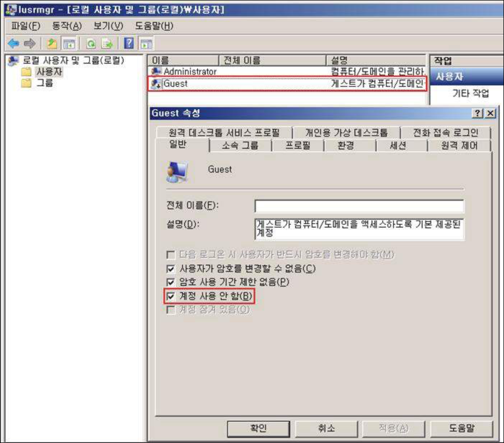Viewport: 504px width, 443px height.
Task: Toggle the show/hide action pane icon
Action: [146, 44]
